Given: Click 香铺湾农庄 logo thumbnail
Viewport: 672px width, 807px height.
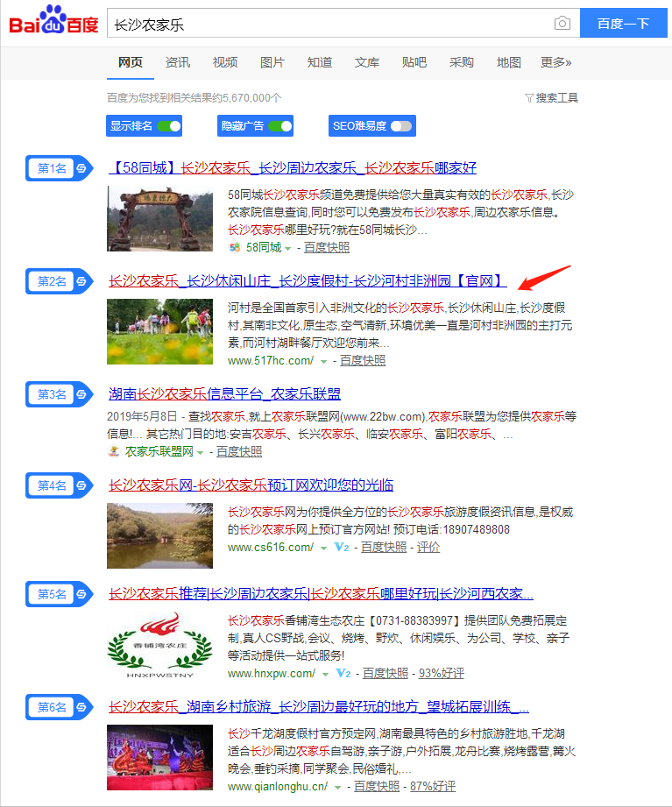Looking at the screenshot, I should (159, 645).
